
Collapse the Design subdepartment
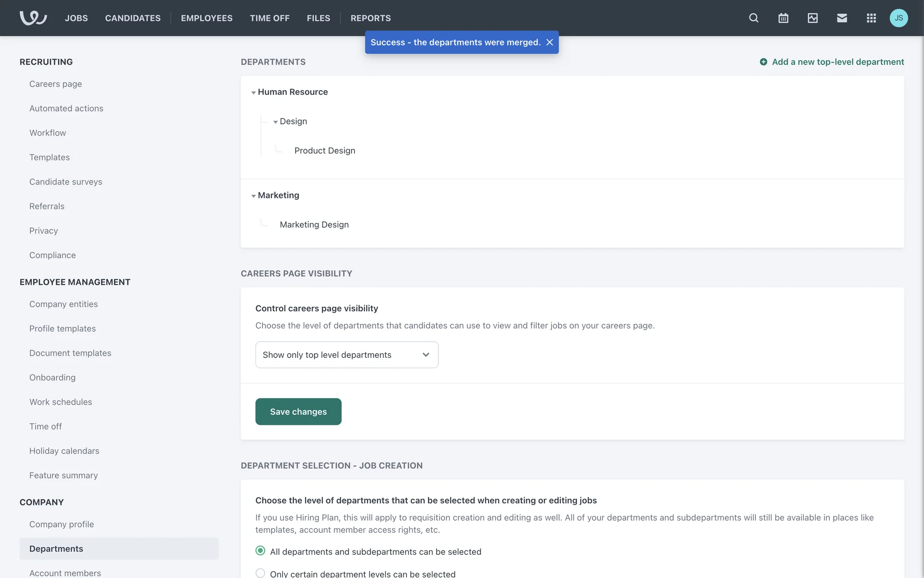click(275, 122)
